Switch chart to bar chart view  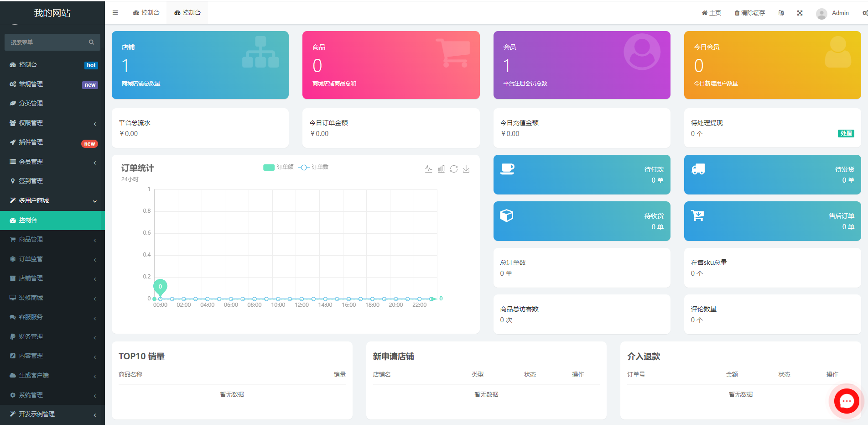click(441, 168)
